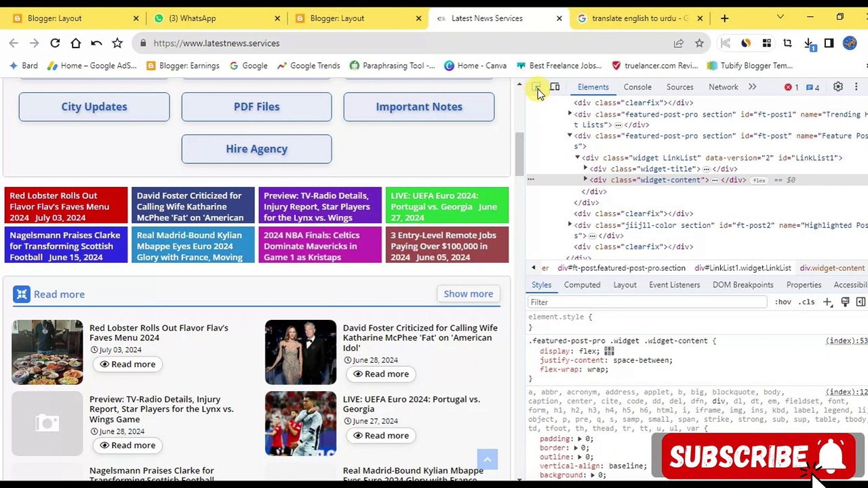Expand the padding shorthand property
Viewport: 868px width, 488px height.
(x=580, y=439)
